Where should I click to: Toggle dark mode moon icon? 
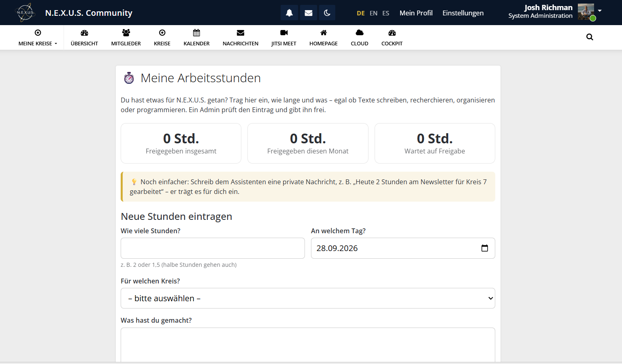pyautogui.click(x=327, y=13)
